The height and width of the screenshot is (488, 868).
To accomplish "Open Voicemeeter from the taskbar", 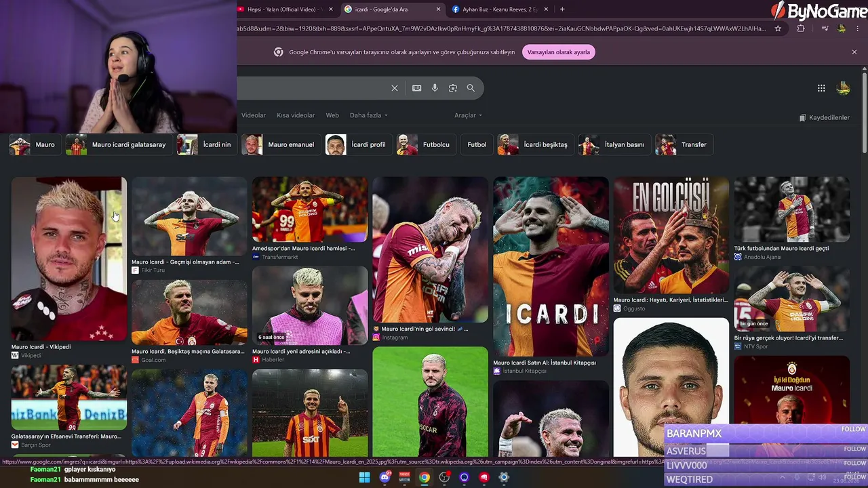I will (405, 477).
